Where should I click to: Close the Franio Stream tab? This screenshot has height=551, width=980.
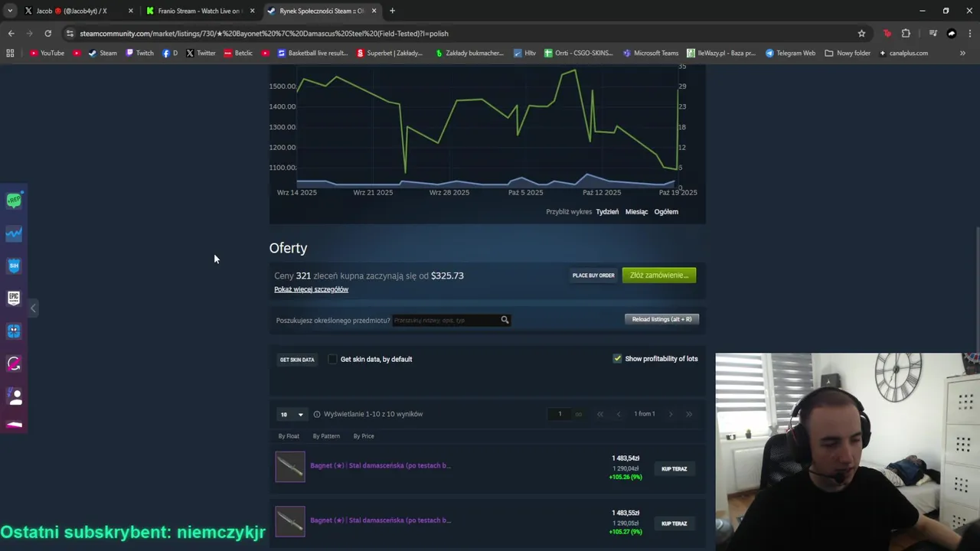252,11
